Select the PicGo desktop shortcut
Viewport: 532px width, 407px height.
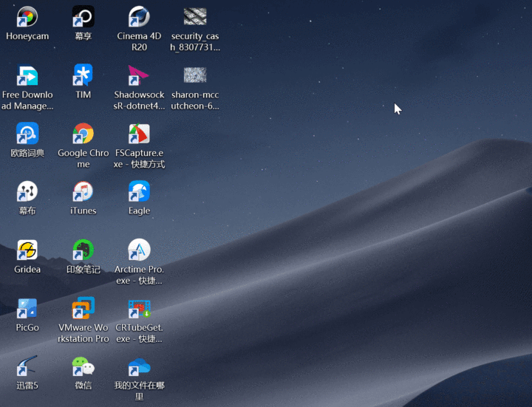27,308
